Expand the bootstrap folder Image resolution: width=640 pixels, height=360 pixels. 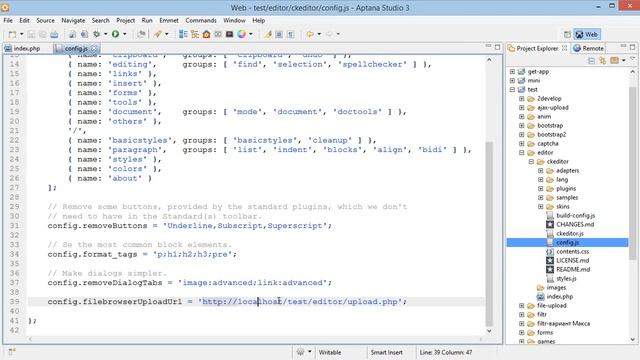[521, 125]
